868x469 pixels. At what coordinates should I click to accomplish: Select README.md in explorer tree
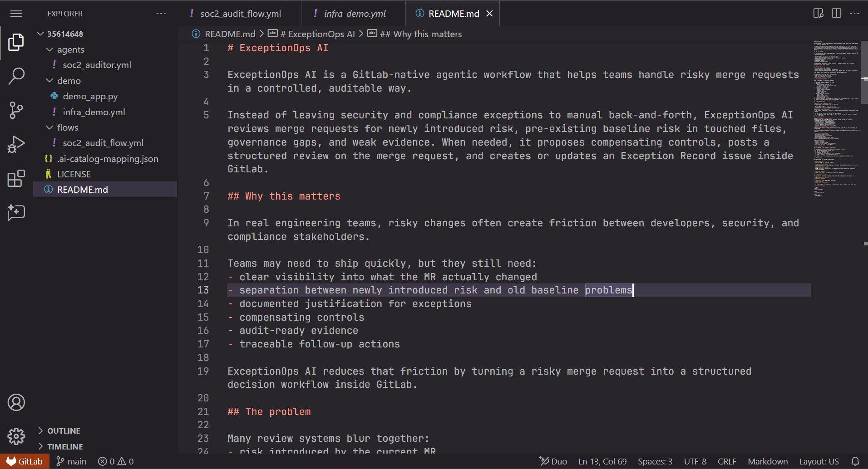pos(105,190)
